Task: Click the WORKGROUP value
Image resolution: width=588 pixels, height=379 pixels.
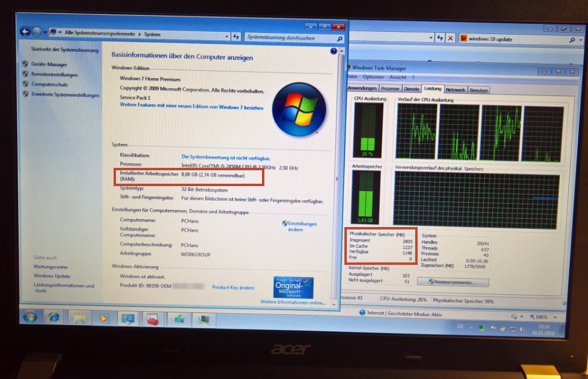Action: click(195, 254)
